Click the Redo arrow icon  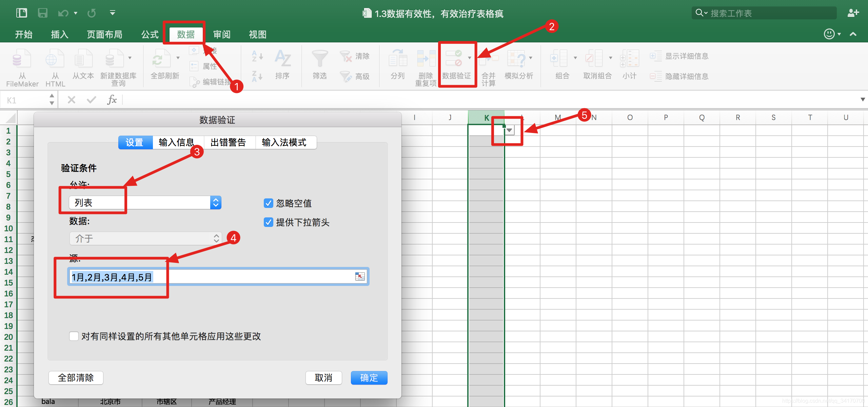(x=92, y=13)
